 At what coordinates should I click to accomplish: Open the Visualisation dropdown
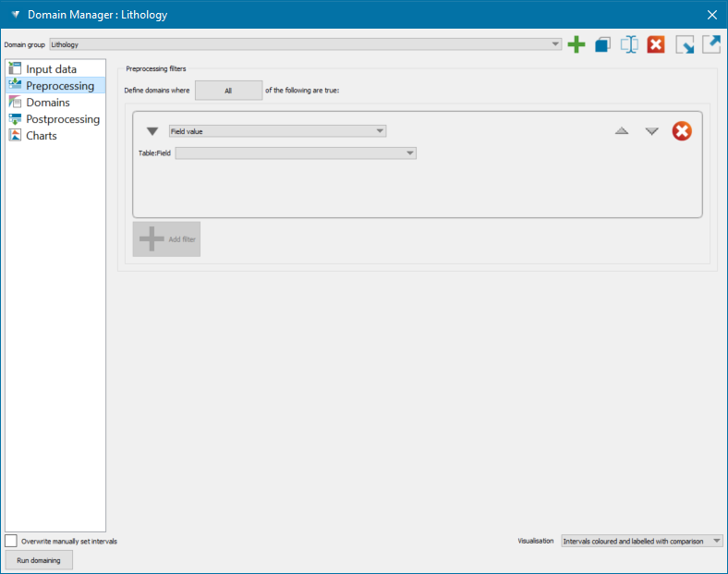pyautogui.click(x=642, y=541)
